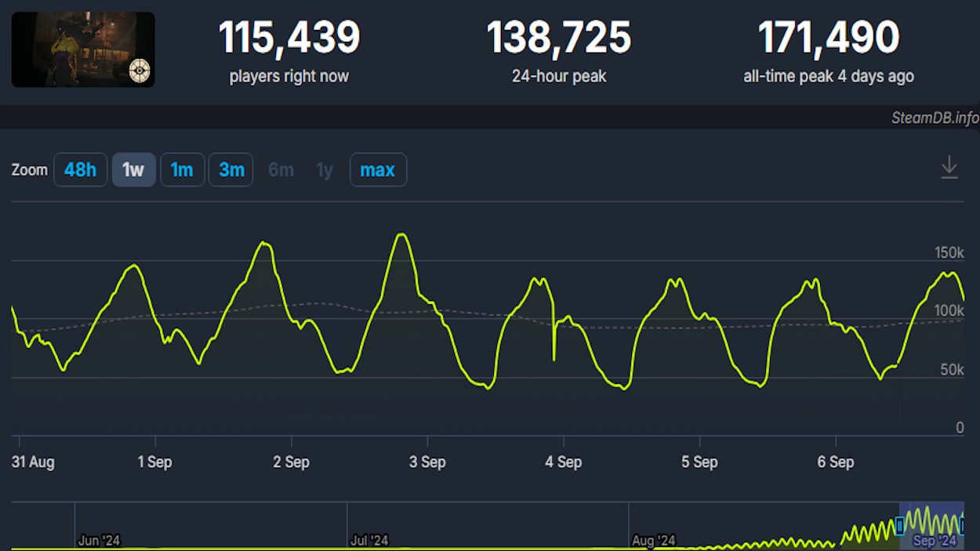
Task: Click the Aug '24 label on the mini chart
Action: point(652,539)
